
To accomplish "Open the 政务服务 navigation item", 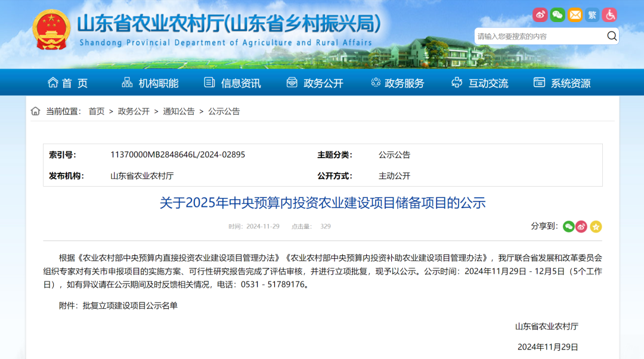I will click(397, 83).
